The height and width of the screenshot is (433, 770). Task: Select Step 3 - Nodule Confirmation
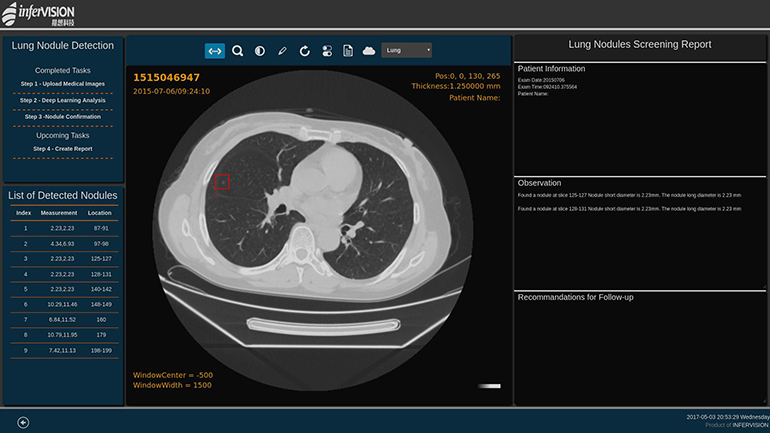(63, 117)
